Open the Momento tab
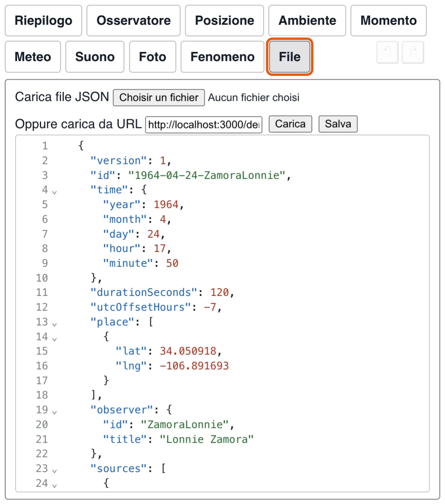The image size is (445, 504). point(388,21)
